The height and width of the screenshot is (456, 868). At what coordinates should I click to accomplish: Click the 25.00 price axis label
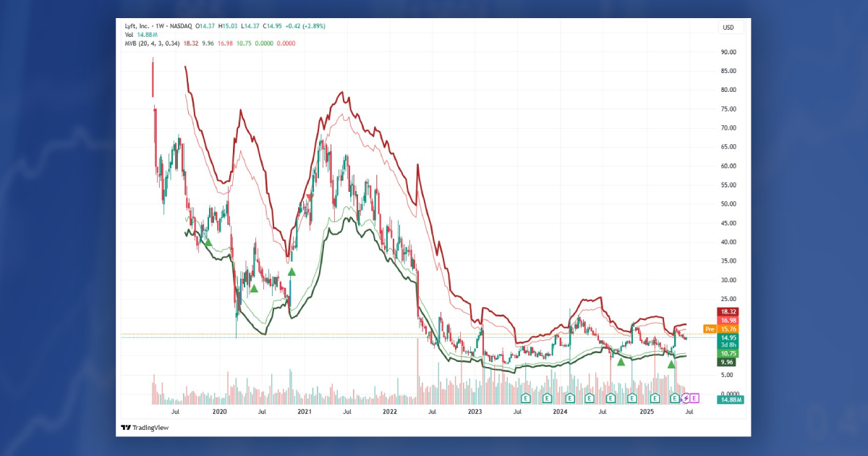click(x=728, y=299)
